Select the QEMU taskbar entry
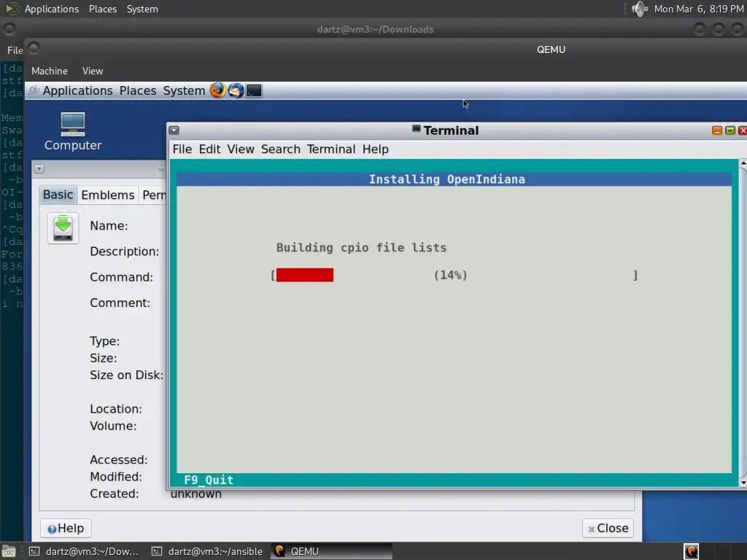The width and height of the screenshot is (747, 560). pyautogui.click(x=332, y=551)
